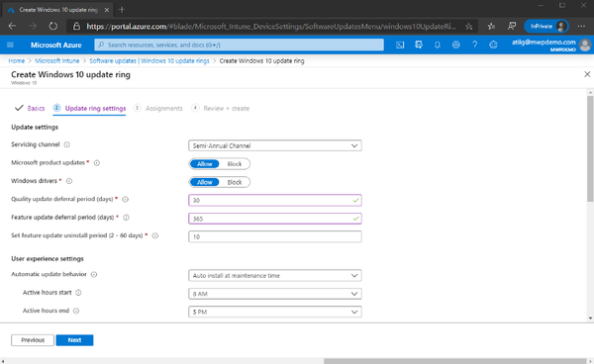Image resolution: width=594 pixels, height=364 pixels.
Task: Open Azure Cloud Shell icon
Action: click(x=400, y=45)
